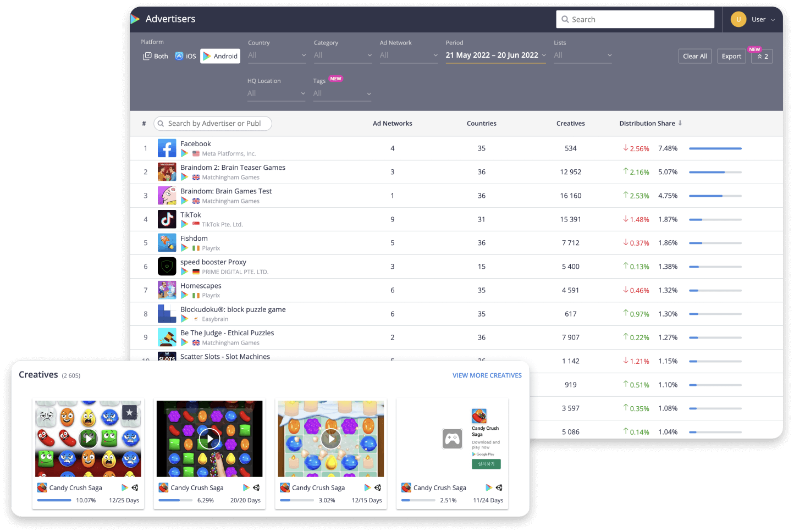Click the Homescapes app icon
This screenshot has width=794, height=532.
[167, 290]
